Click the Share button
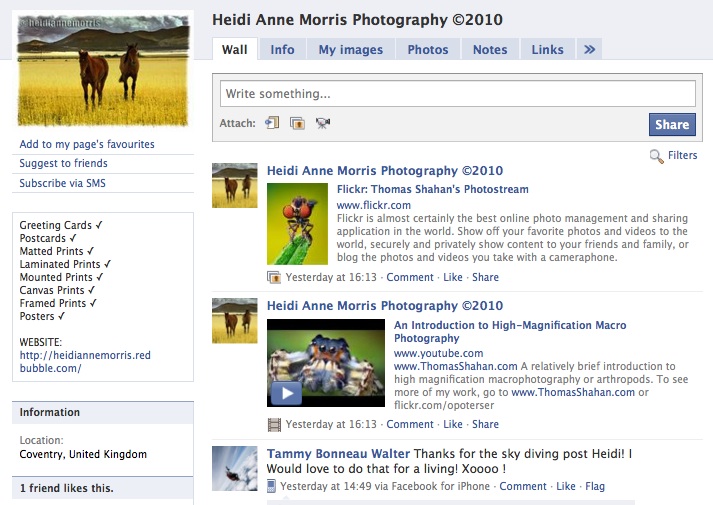Image resolution: width=713 pixels, height=505 pixels. (672, 125)
